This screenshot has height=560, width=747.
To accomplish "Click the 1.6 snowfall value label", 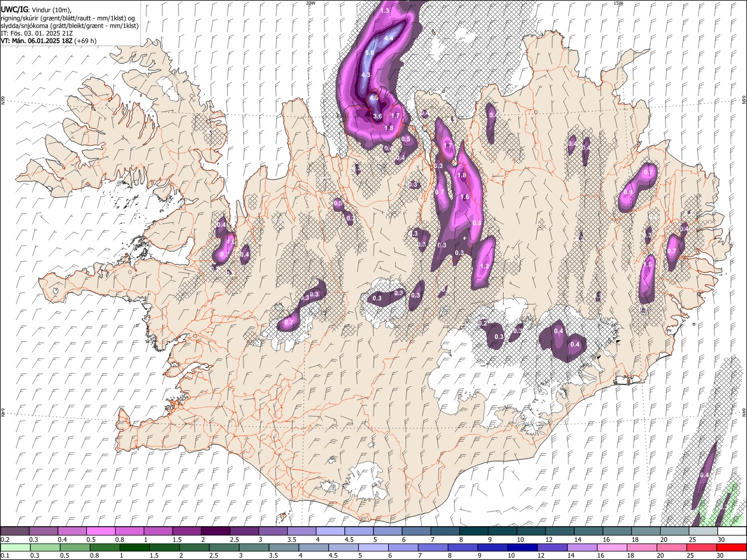I will pos(465,197).
